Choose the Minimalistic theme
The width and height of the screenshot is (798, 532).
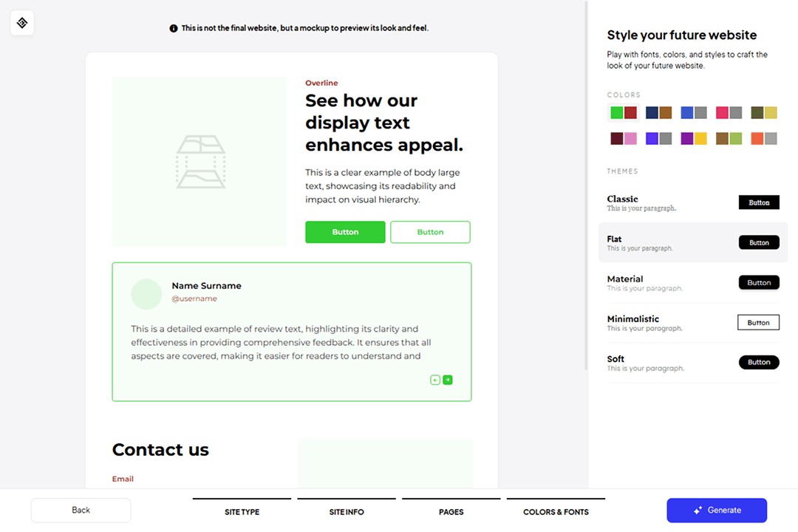click(692, 322)
